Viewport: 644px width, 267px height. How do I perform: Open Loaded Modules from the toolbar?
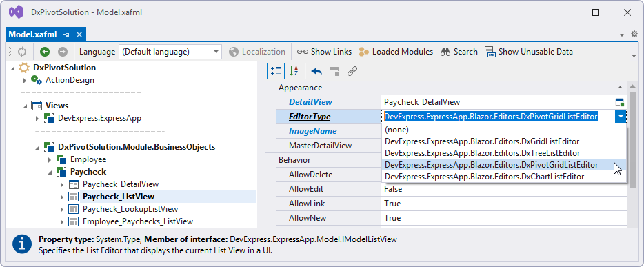click(x=396, y=52)
